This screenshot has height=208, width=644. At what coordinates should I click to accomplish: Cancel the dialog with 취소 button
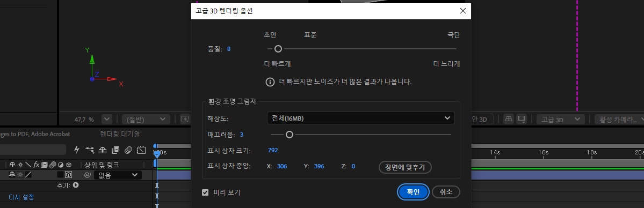tap(446, 192)
